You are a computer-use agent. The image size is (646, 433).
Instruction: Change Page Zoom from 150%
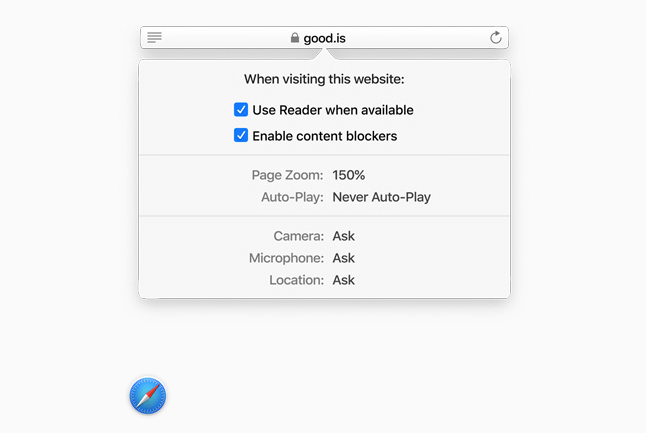point(349,175)
